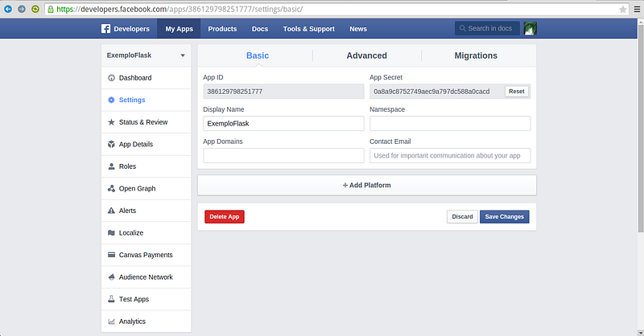Click the browser back arrow icon
The height and width of the screenshot is (336, 644).
pyautogui.click(x=8, y=9)
